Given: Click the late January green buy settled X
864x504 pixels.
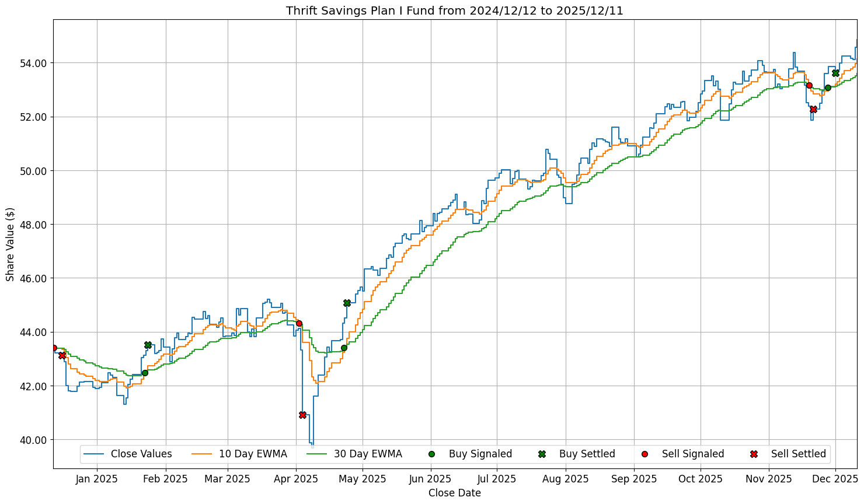Looking at the screenshot, I should (x=148, y=345).
